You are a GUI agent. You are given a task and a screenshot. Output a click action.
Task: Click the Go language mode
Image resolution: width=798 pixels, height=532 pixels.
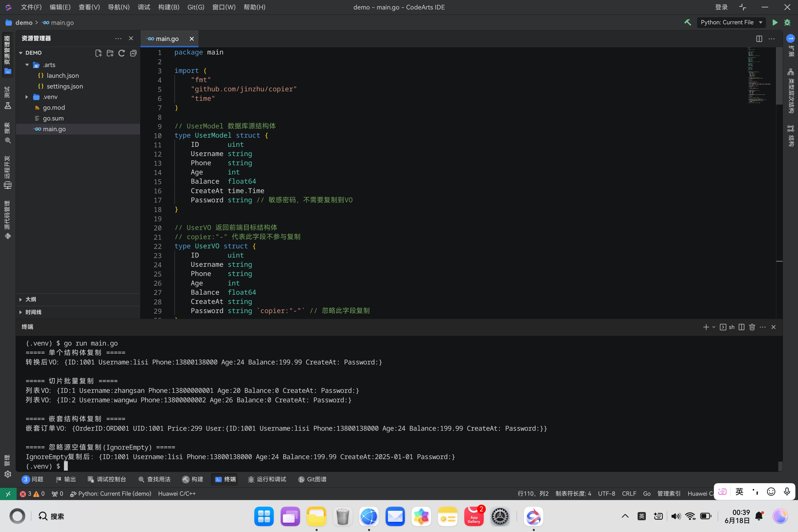click(647, 494)
